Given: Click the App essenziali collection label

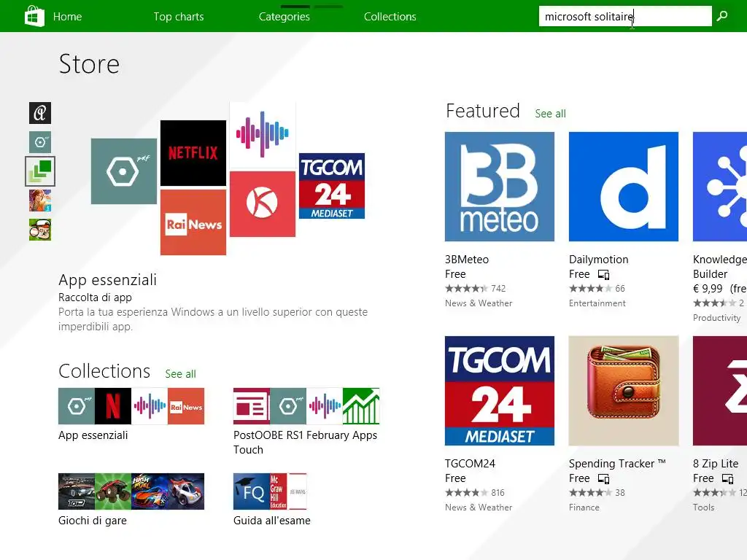Looking at the screenshot, I should pos(93,435).
